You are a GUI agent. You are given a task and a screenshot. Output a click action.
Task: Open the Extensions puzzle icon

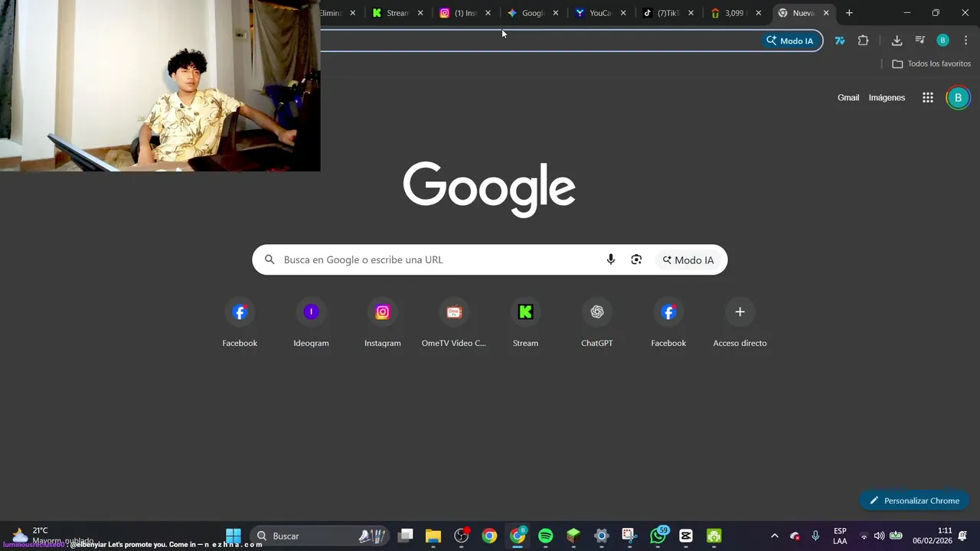pos(863,41)
